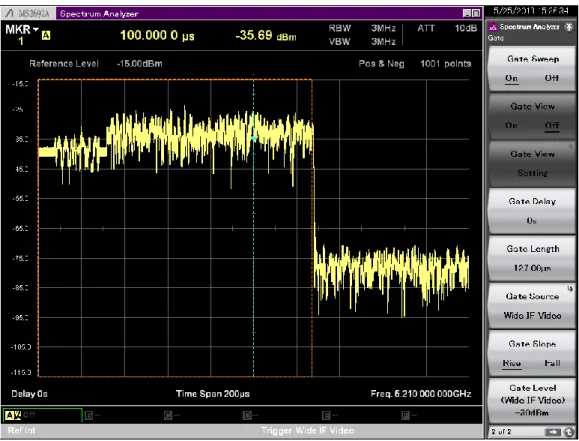Click the Spectrum Analyzer icon in side panel header
579x441 pixels.
(x=492, y=27)
